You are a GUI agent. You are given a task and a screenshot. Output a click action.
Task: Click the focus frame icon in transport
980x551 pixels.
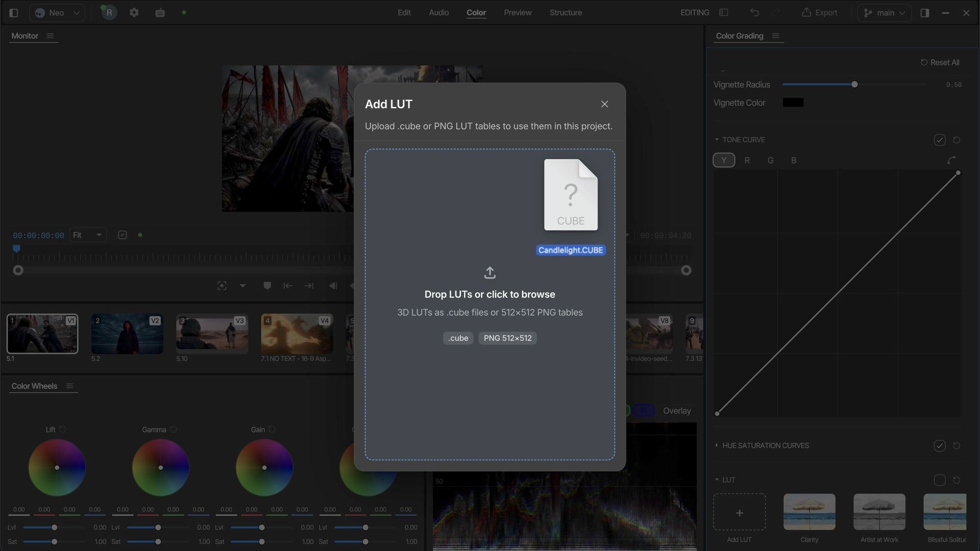pyautogui.click(x=222, y=286)
